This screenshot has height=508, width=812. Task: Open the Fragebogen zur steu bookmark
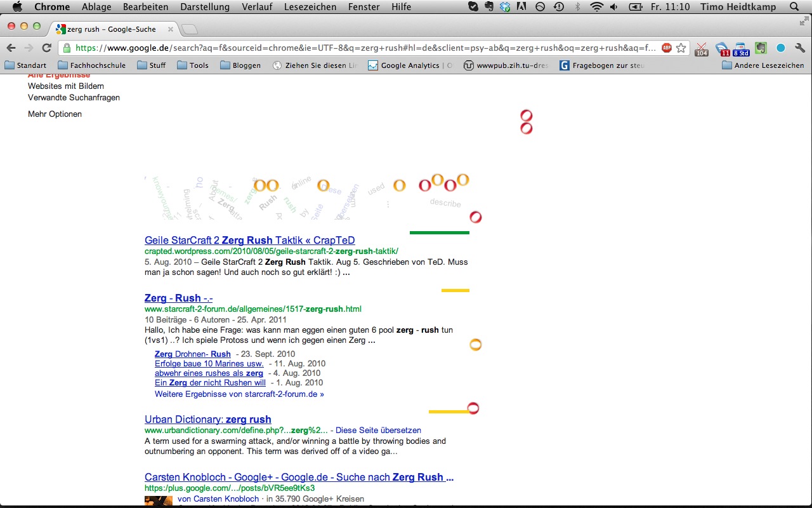click(602, 65)
